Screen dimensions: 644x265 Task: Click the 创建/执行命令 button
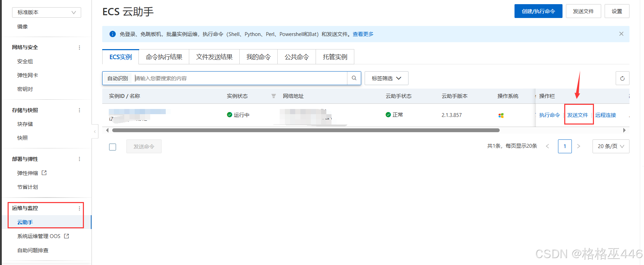click(538, 11)
